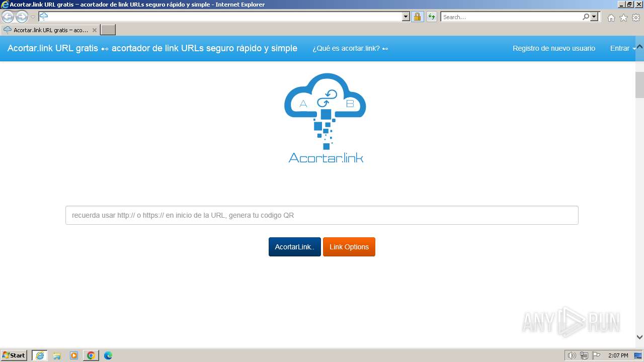Open the Tools gear icon

coord(636,18)
